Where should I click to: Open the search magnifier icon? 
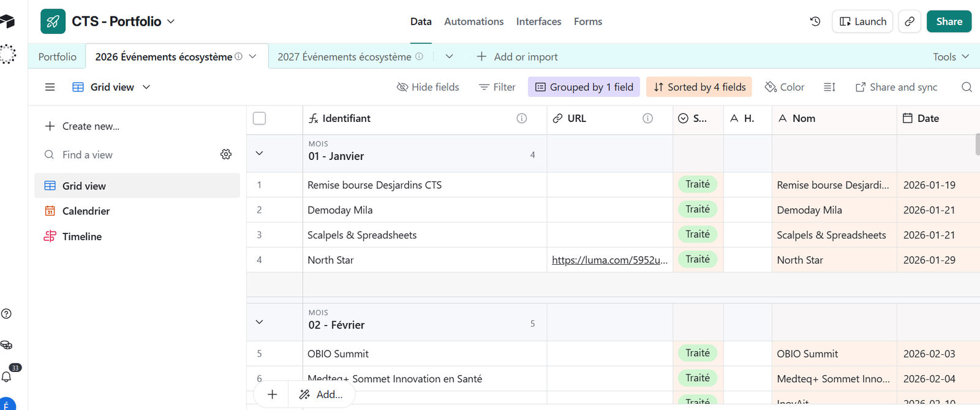967,87
